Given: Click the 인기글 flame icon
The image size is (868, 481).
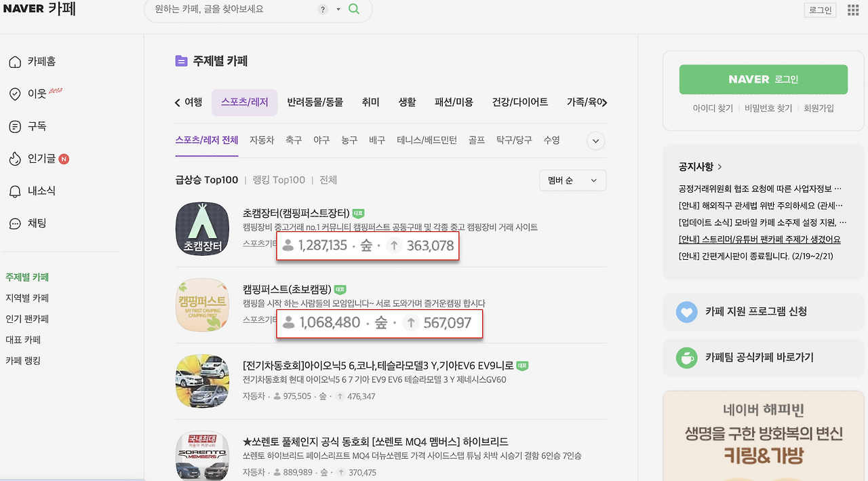Looking at the screenshot, I should 15,158.
